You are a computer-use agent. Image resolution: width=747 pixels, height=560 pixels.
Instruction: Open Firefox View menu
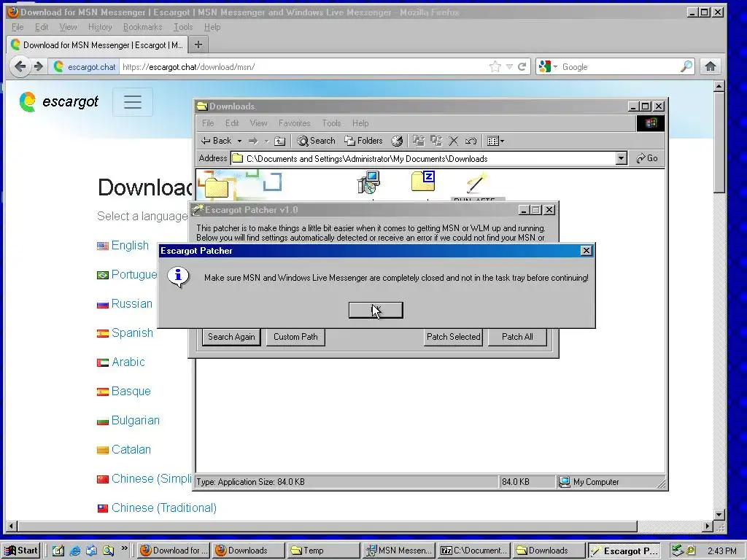click(x=68, y=27)
